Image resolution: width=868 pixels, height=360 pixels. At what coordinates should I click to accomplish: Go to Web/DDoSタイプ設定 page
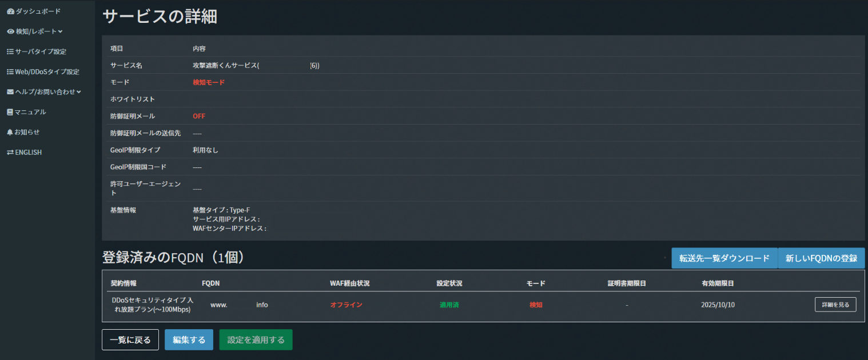point(47,72)
